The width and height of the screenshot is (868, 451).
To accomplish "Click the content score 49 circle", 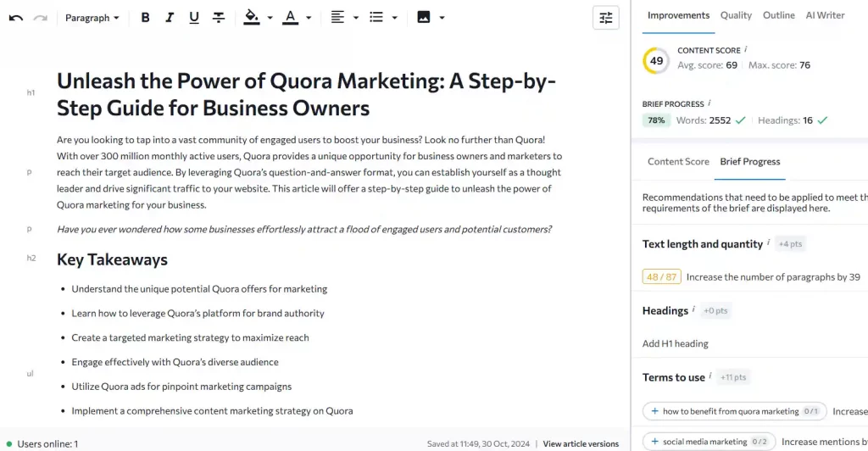I will [x=656, y=60].
